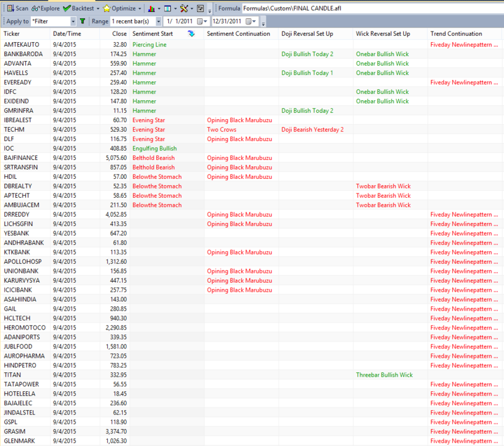
Task: Click the green funnel filter icon
Action: 83,21
